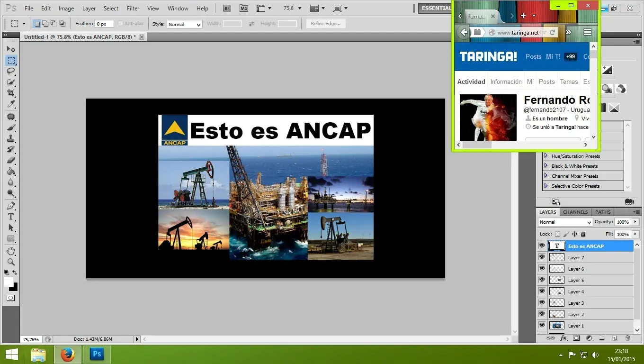Select the Brush tool
The height and width of the screenshot is (364, 644).
(x=11, y=127)
